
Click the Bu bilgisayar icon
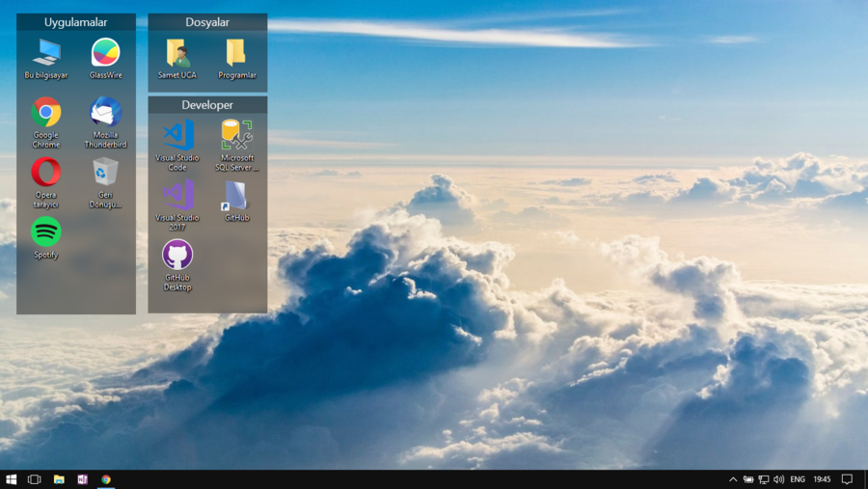(46, 53)
